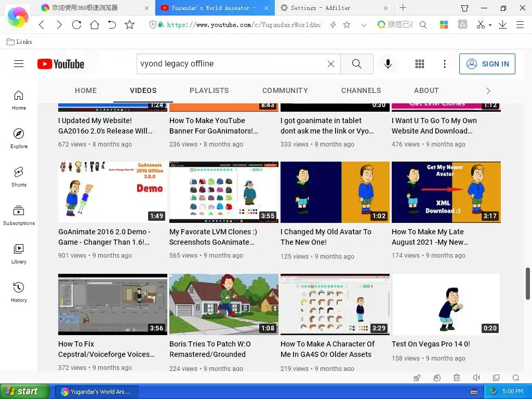Screen dimensions: 532x399
Task: Open Subscriptions in the sidebar
Action: tap(19, 216)
